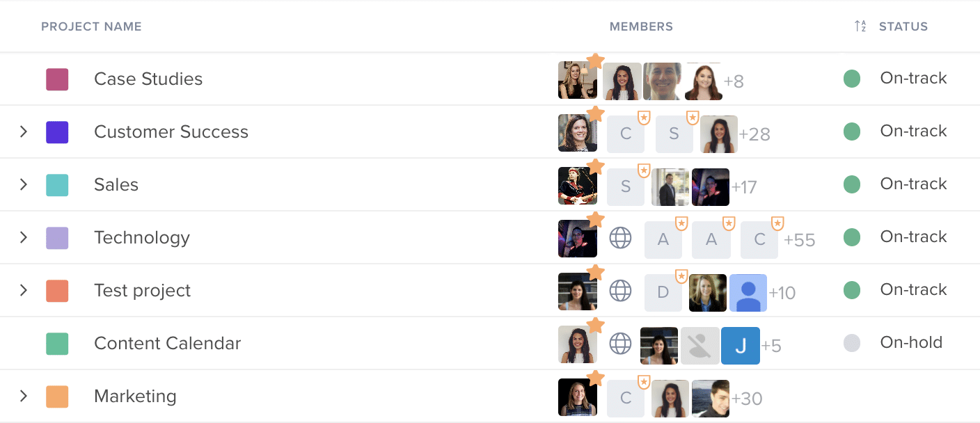This screenshot has width=980, height=423.
Task: Expand the Marketing project row
Action: point(24,396)
